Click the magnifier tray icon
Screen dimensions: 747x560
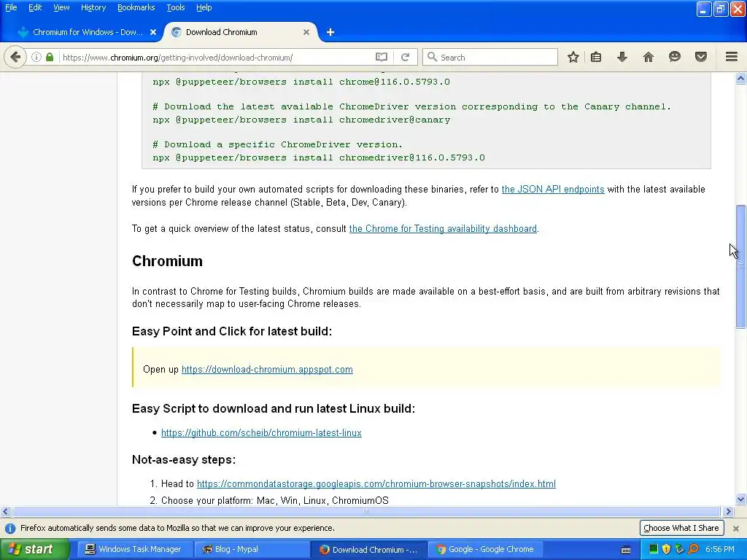pyautogui.click(x=694, y=549)
